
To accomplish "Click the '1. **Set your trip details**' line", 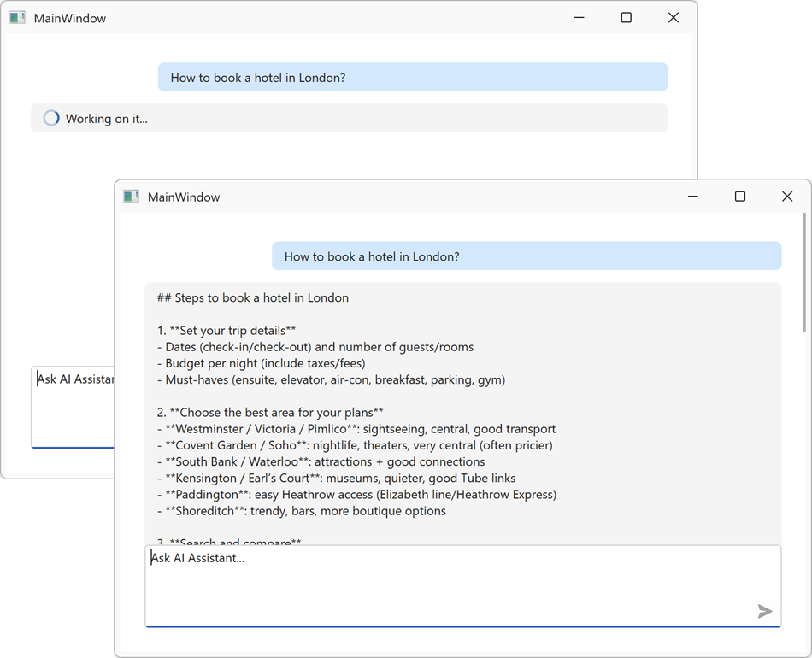I will coord(227,331).
